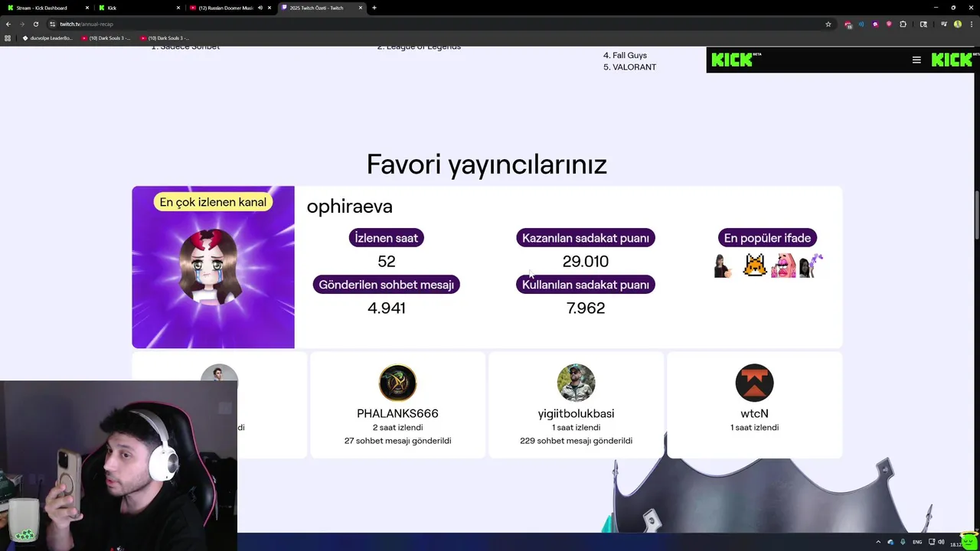Click the wtcN profile logo

(x=754, y=383)
